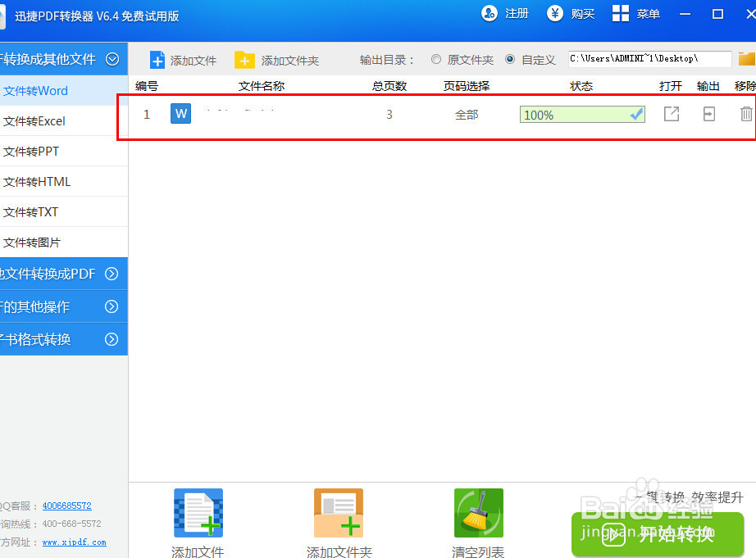Browse output folder with the folder icon
This screenshot has width=756, height=558.
click(x=747, y=59)
